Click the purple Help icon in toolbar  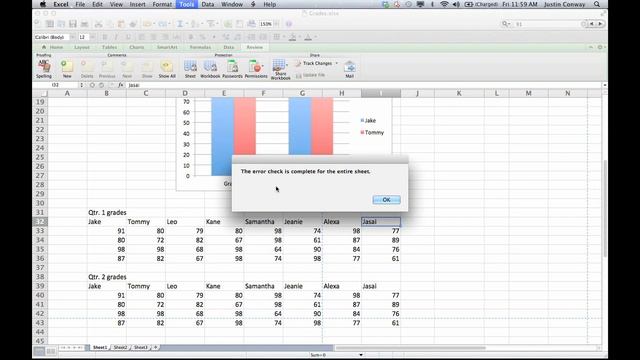pyautogui.click(x=289, y=24)
